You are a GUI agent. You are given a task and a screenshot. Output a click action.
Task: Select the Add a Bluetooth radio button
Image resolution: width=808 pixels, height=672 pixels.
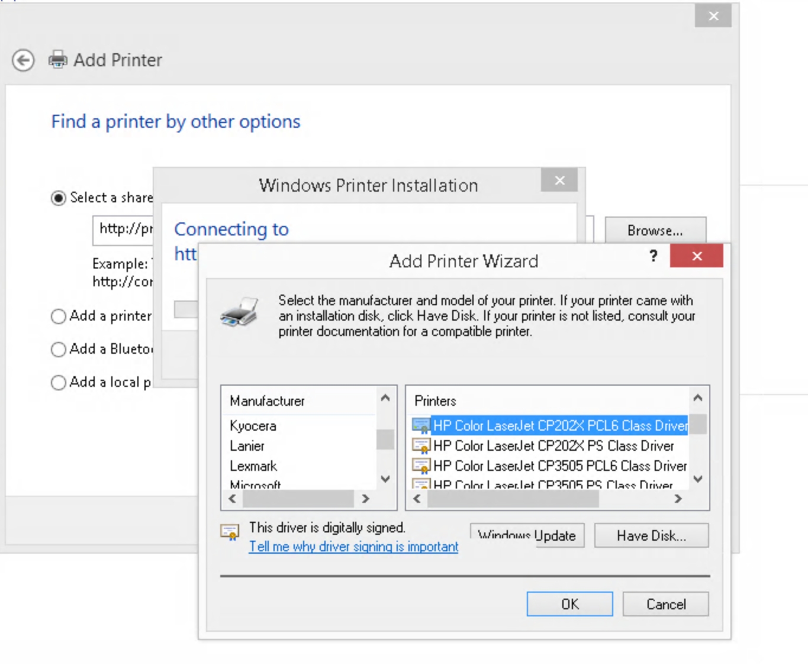(x=58, y=350)
